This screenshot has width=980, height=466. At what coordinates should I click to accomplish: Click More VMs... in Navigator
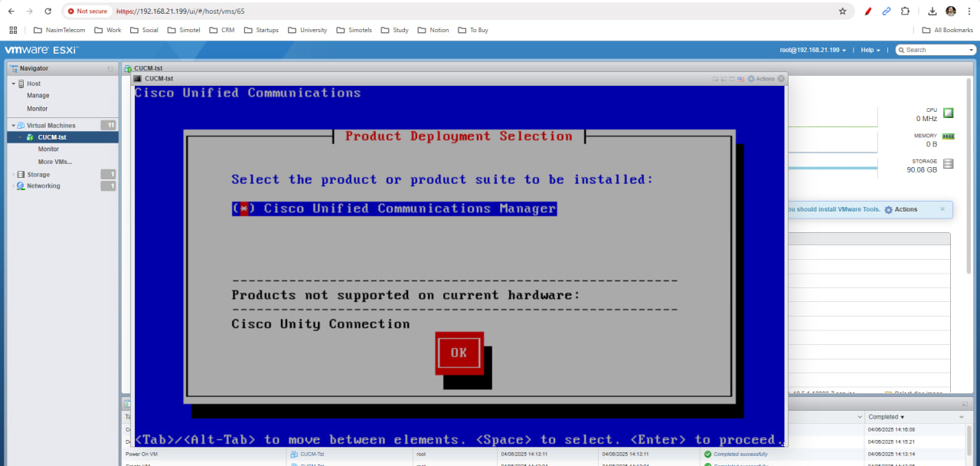click(54, 162)
